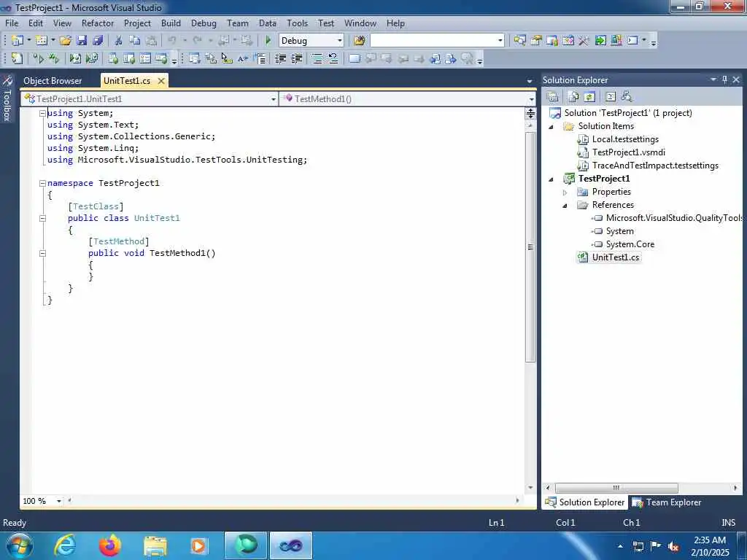Open the TestProject1.UnitTest1 class dropdown
The height and width of the screenshot is (560, 747).
click(274, 99)
